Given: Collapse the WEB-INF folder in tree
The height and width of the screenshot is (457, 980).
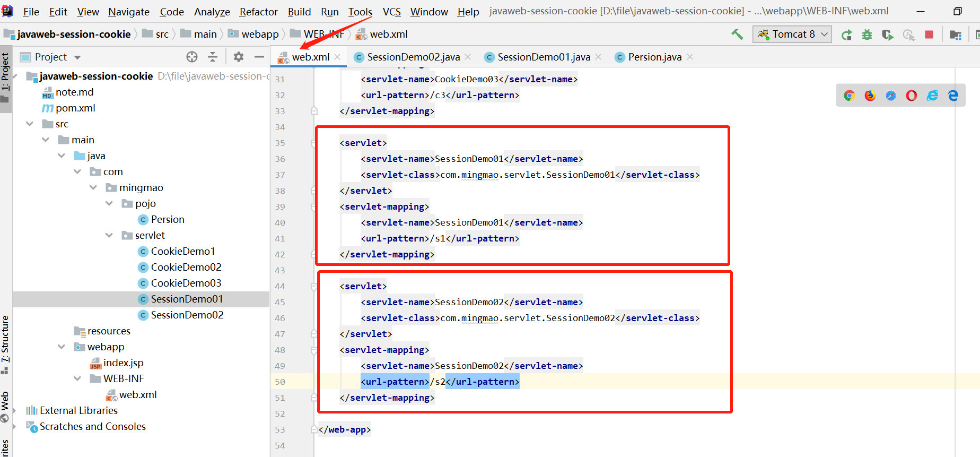Looking at the screenshot, I should [77, 378].
